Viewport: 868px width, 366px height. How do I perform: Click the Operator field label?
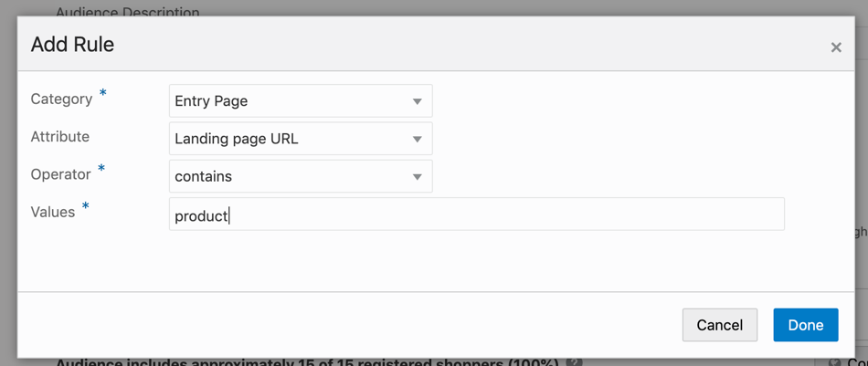click(x=61, y=174)
